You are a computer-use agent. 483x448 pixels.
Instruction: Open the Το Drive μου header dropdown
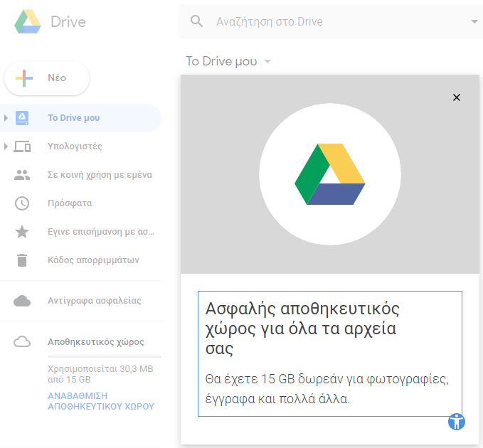click(x=267, y=61)
